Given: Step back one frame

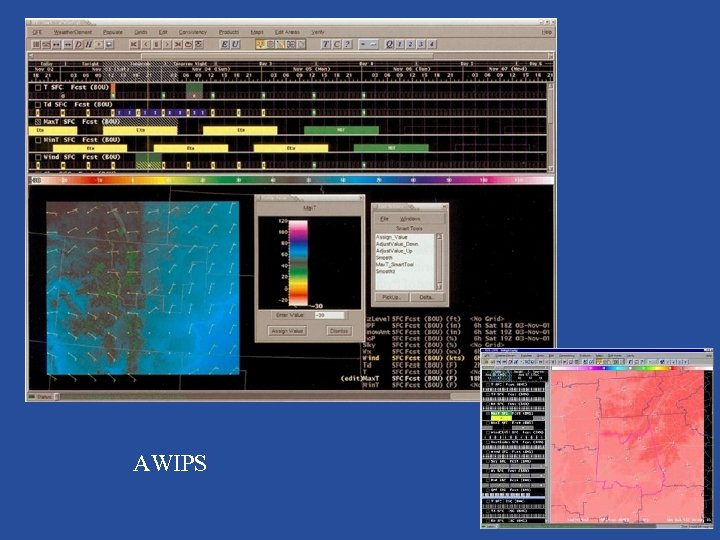Looking at the screenshot, I should [x=146, y=45].
